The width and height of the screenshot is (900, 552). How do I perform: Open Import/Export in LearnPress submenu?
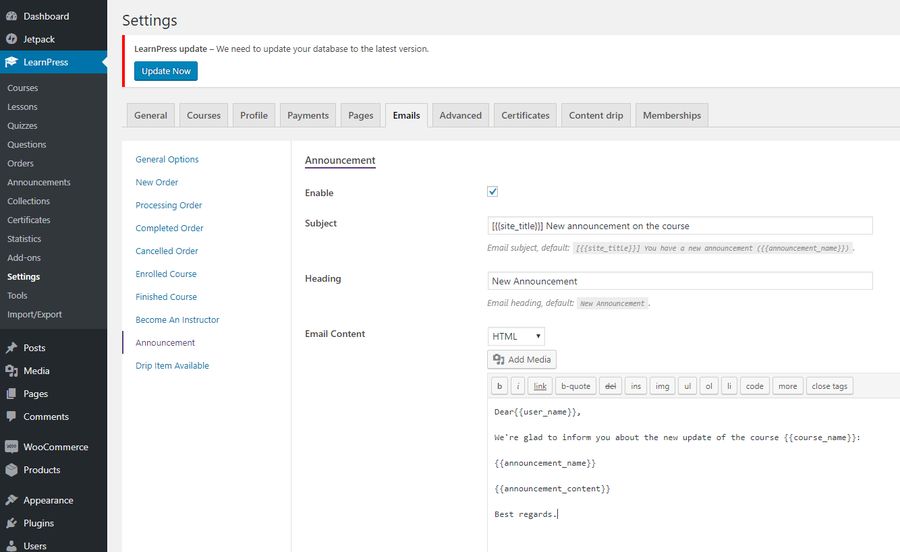point(34,314)
